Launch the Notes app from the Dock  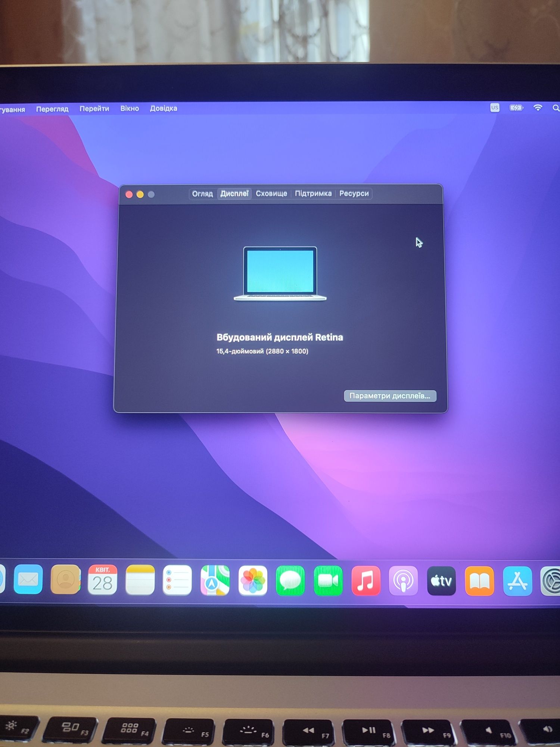(140, 580)
